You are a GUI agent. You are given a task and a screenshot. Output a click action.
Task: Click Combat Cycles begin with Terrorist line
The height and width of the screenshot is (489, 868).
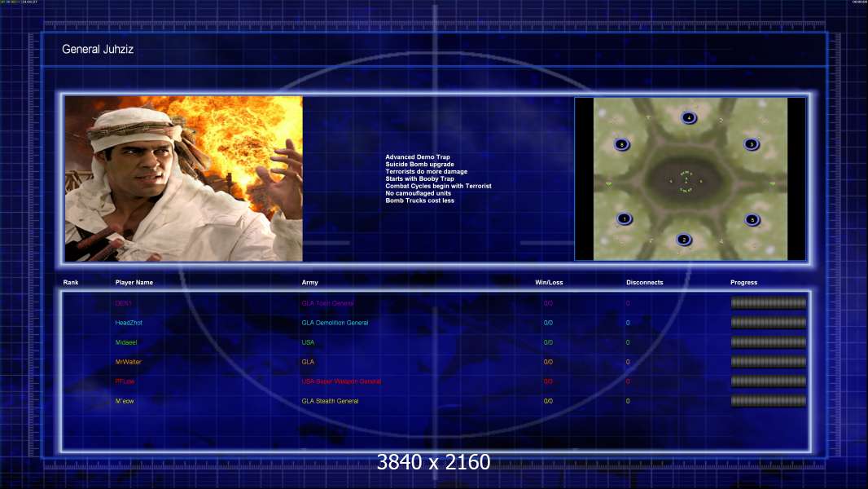point(438,186)
